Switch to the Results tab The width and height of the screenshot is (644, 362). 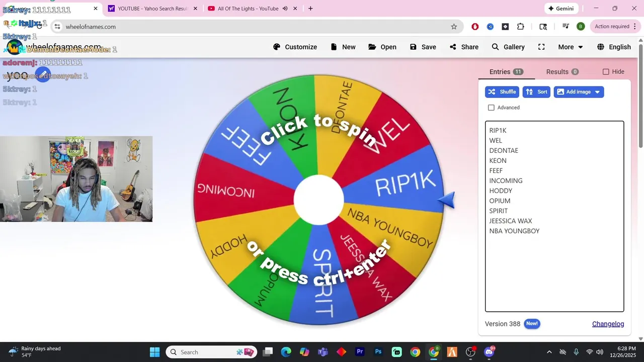(x=562, y=72)
